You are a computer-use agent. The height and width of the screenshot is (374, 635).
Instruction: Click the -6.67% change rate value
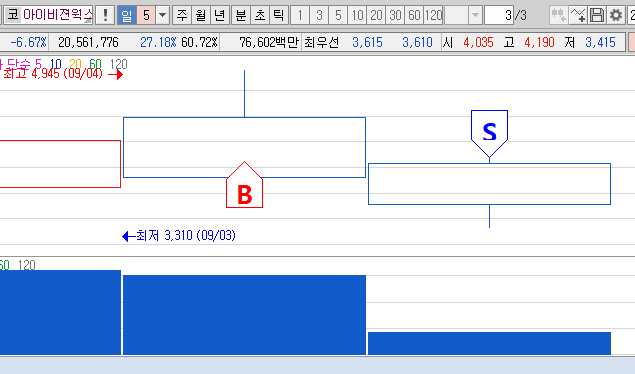coord(28,42)
